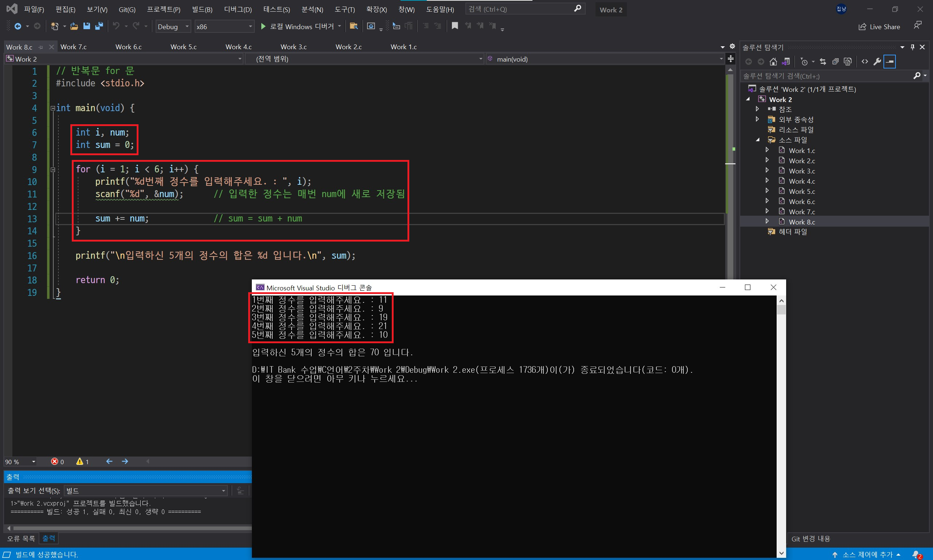
Task: Click the debug console vertical scrollbar
Action: click(x=781, y=415)
